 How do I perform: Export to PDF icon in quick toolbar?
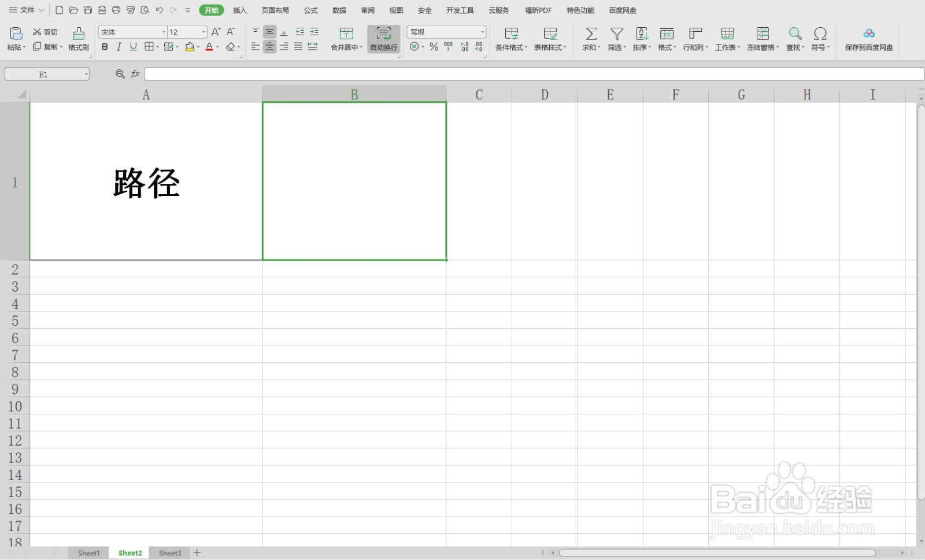[102, 10]
